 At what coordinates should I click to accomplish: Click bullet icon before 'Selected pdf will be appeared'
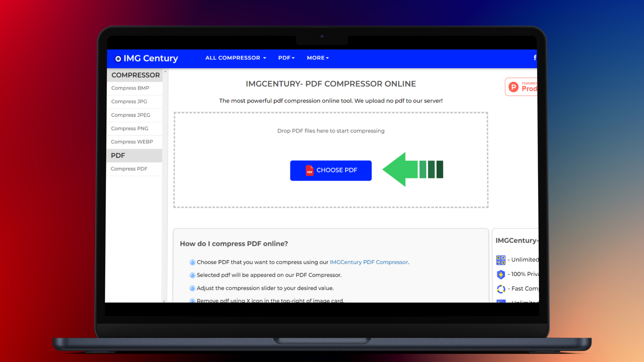(192, 275)
